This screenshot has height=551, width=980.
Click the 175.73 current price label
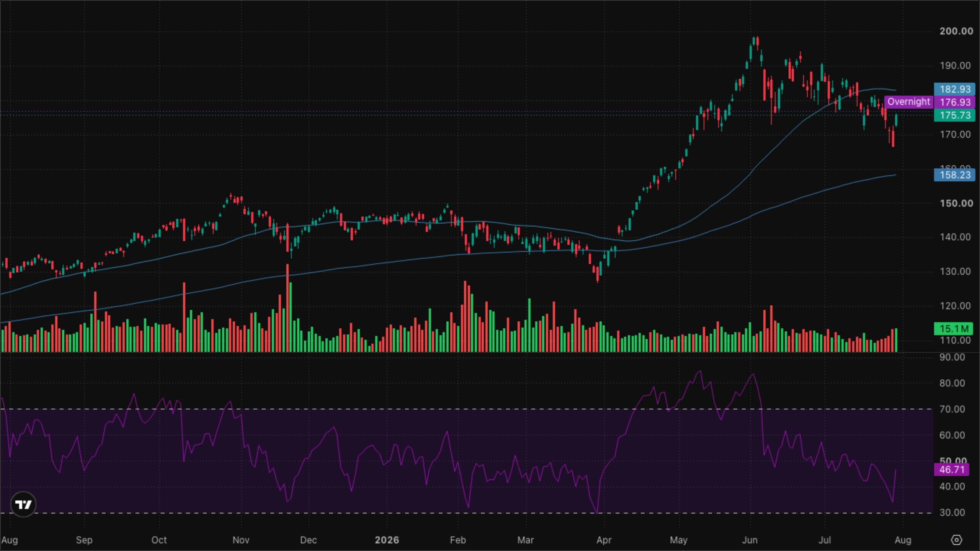(954, 115)
